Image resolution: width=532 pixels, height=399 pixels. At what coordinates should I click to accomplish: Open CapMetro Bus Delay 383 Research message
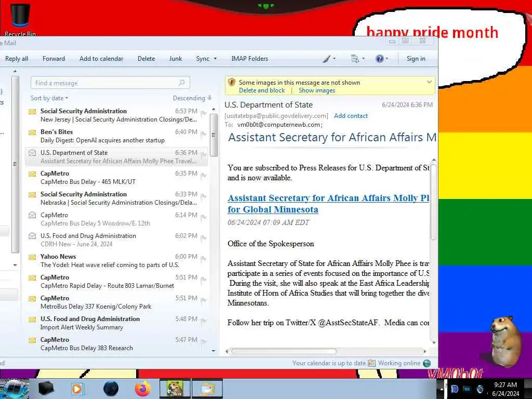coord(116,344)
